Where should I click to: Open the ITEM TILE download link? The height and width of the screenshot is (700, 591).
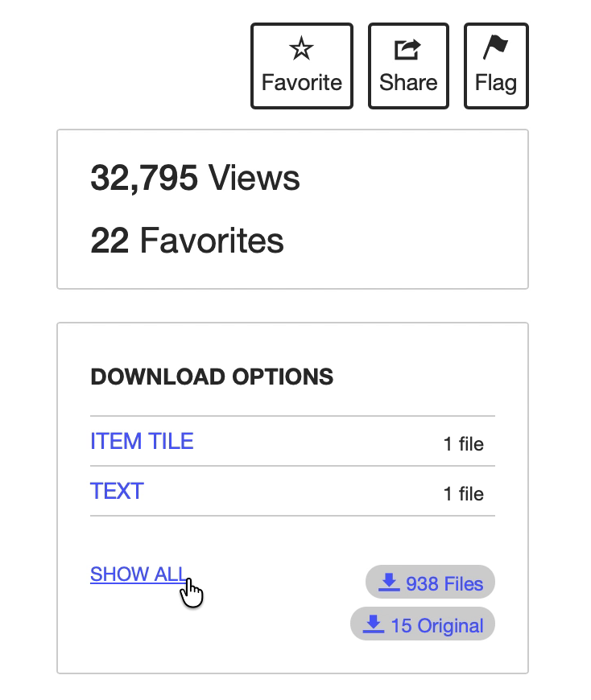point(142,441)
